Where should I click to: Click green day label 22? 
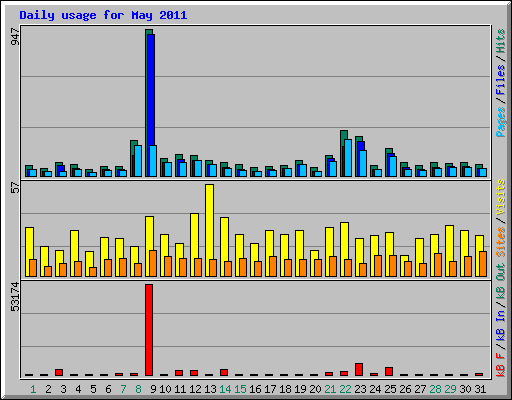(345, 389)
